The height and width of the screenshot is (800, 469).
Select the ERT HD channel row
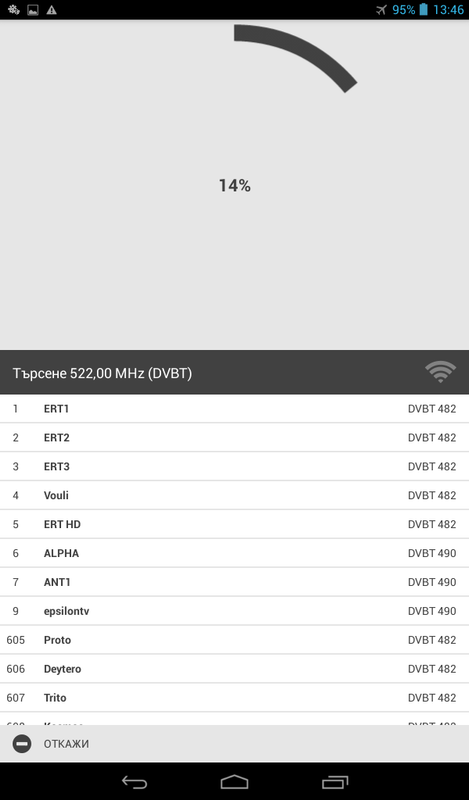click(234, 524)
